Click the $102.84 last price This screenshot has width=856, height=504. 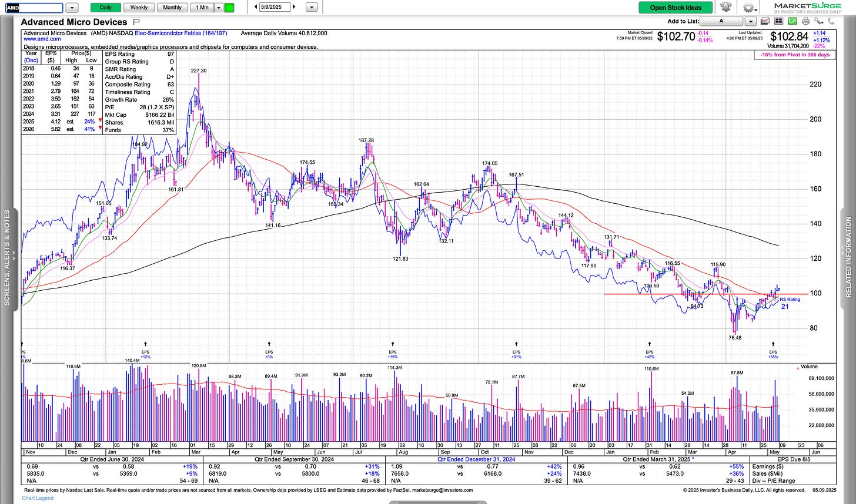(x=790, y=36)
